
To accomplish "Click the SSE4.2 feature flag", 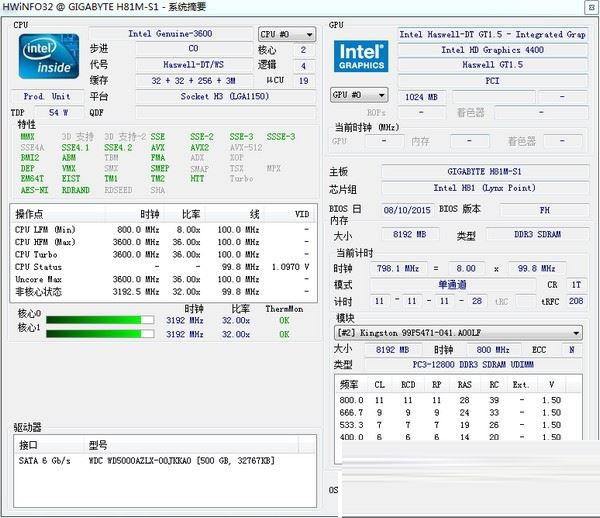I will (118, 147).
